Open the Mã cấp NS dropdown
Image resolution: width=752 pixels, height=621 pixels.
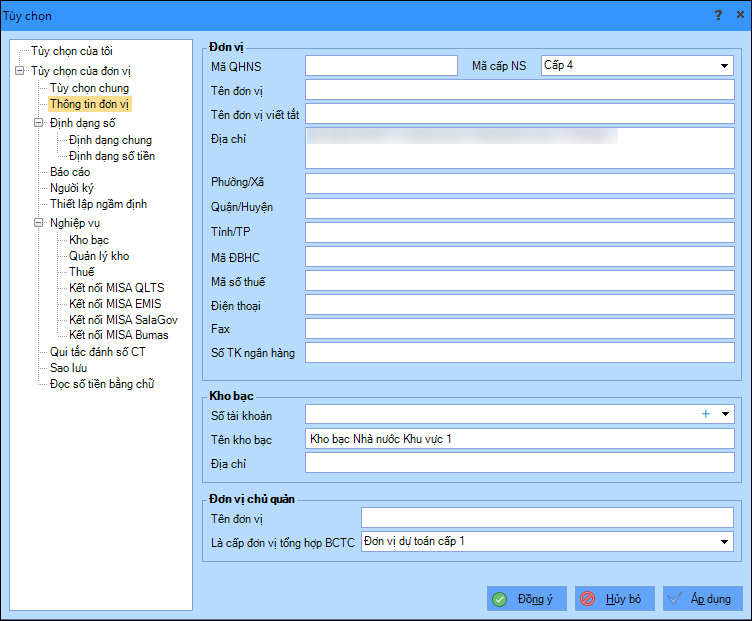[x=724, y=66]
